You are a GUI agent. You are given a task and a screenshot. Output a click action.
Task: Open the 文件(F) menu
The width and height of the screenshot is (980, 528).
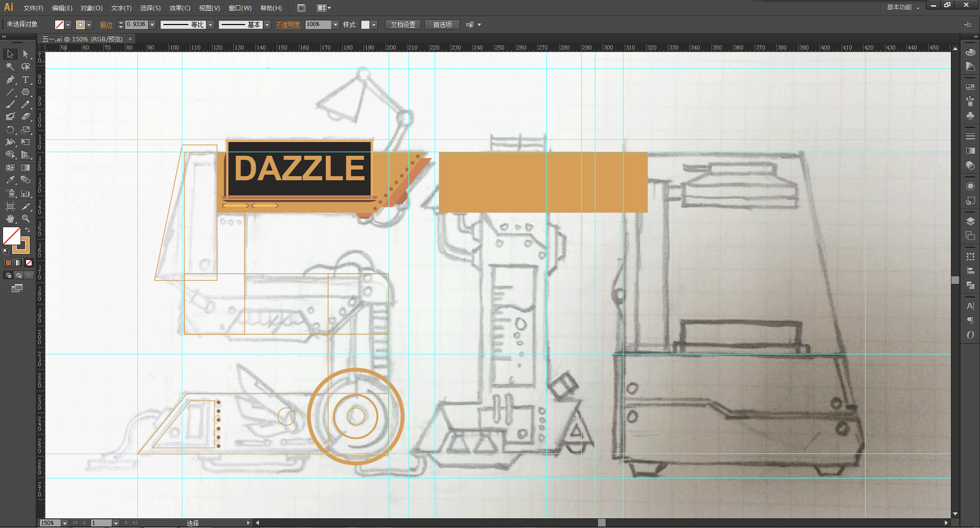click(x=33, y=8)
